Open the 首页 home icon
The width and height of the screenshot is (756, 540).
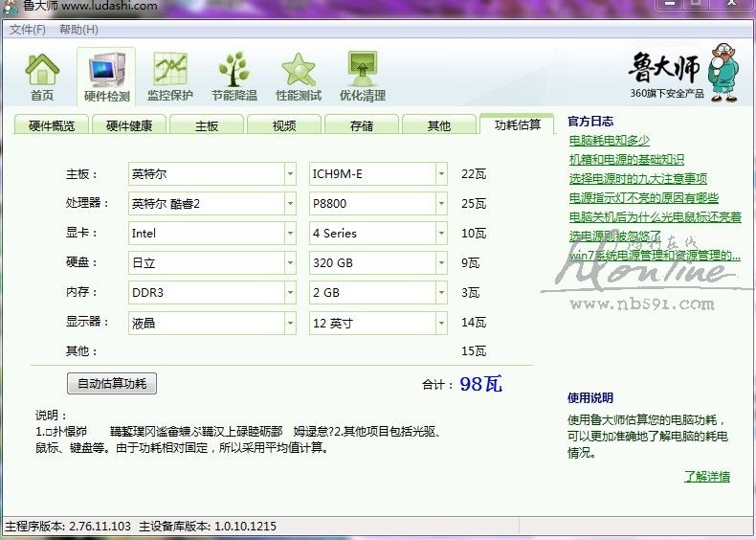[x=42, y=75]
